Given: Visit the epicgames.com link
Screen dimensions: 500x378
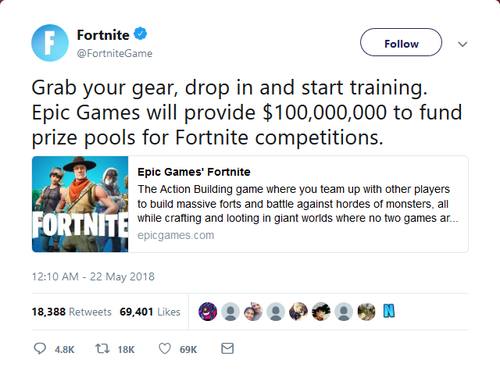Looking at the screenshot, I should coord(176,235).
